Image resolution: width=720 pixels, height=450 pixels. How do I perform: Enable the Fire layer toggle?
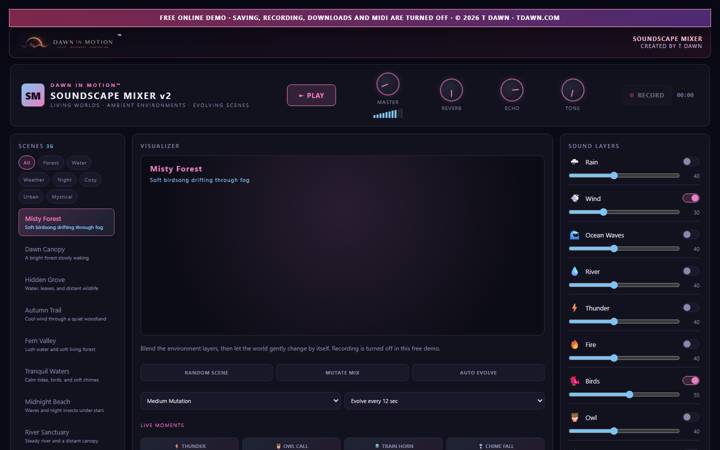click(691, 344)
